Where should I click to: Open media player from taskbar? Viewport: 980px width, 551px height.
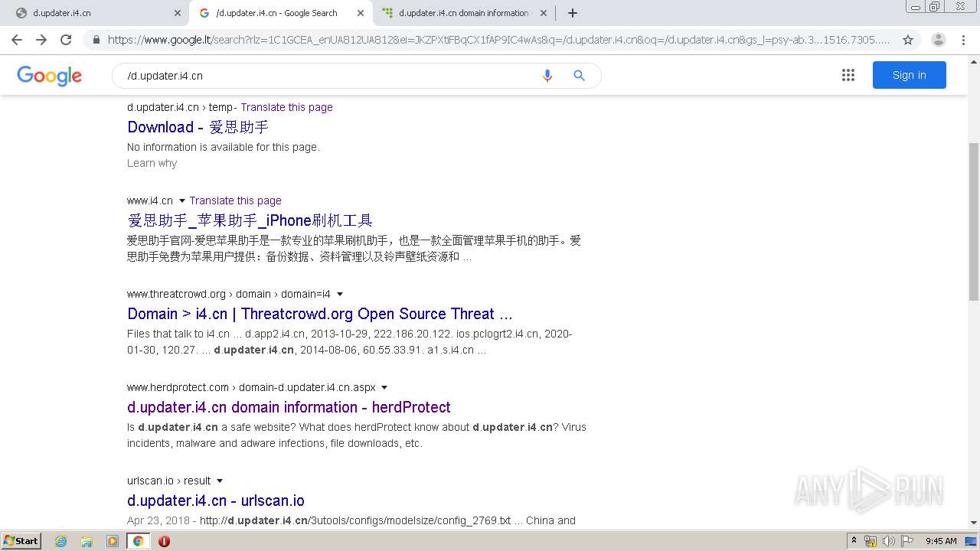(113, 541)
